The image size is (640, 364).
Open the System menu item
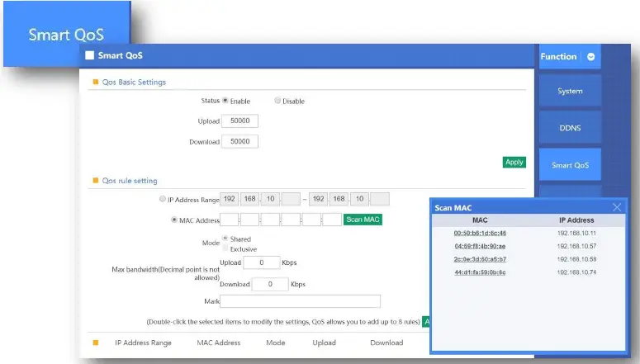tap(570, 91)
